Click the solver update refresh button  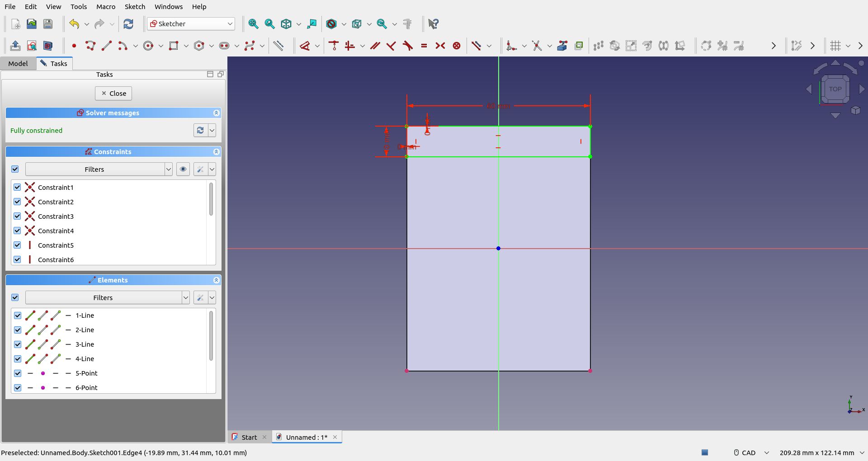200,130
